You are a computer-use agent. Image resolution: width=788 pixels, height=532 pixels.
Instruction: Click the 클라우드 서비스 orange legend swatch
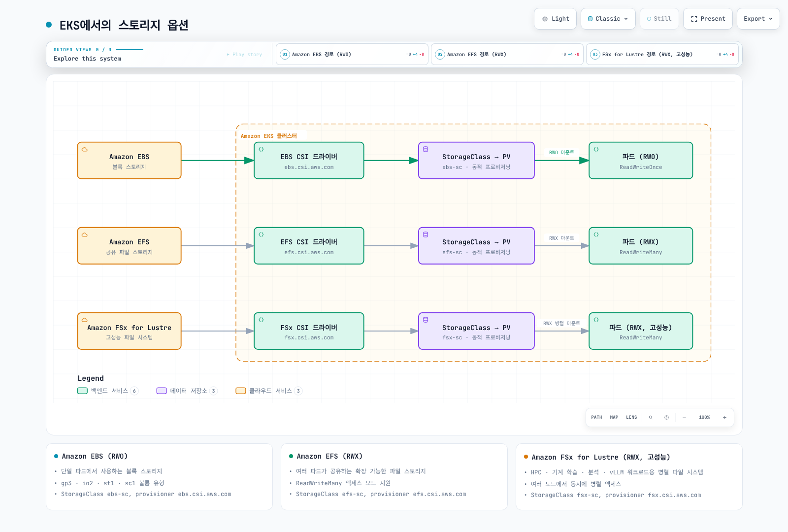(241, 391)
